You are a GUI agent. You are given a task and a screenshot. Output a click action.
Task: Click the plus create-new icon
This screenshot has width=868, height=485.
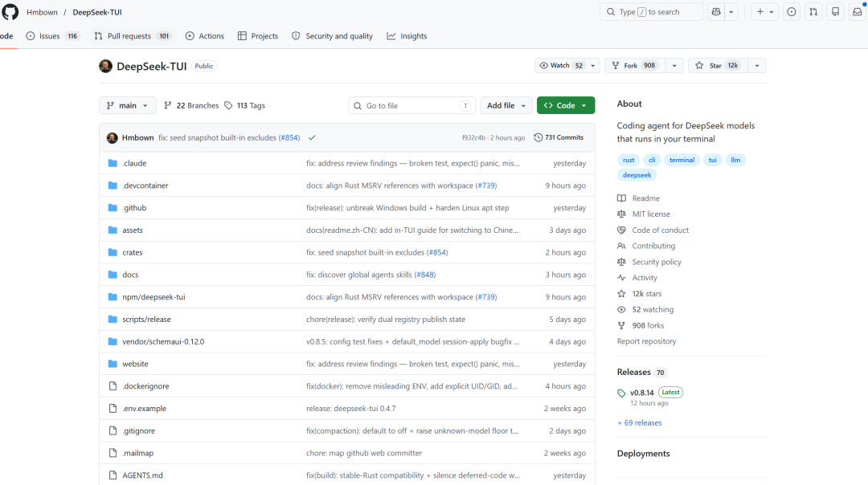(x=760, y=11)
